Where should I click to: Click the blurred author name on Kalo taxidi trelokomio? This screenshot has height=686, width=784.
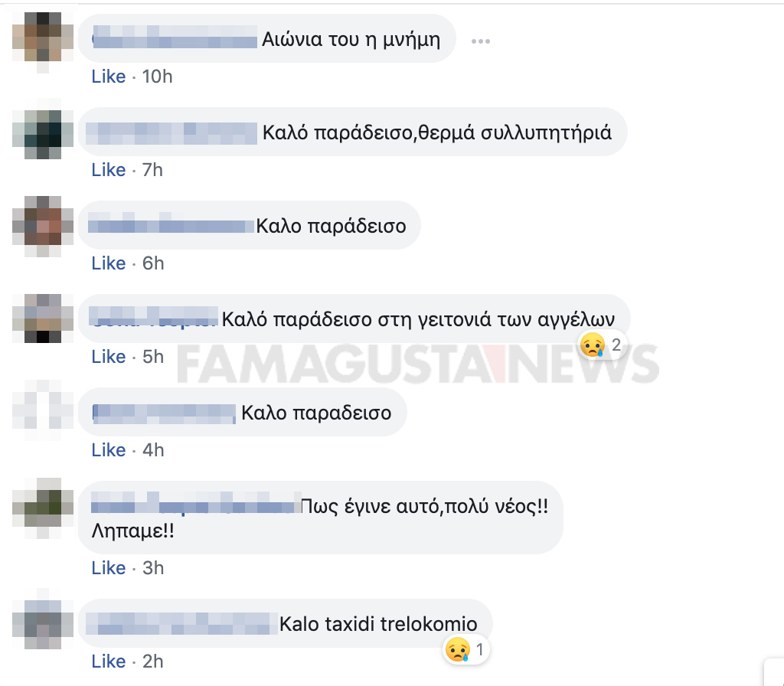(181, 624)
